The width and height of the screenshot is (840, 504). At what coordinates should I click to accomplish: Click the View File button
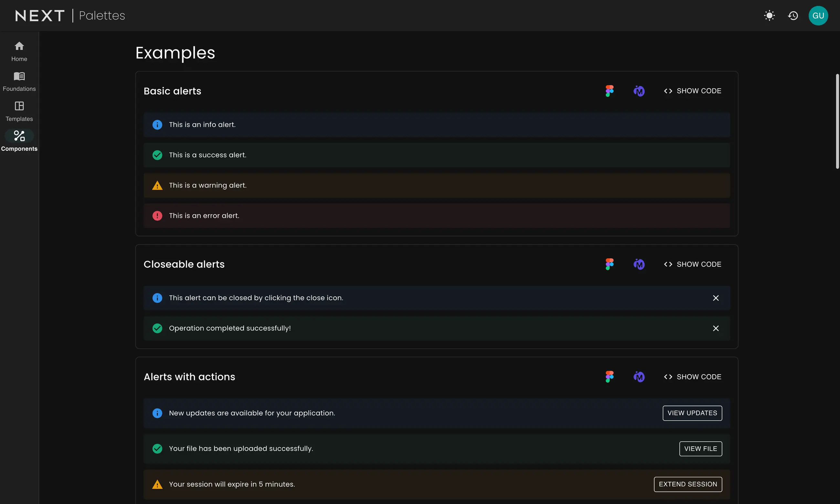point(700,449)
